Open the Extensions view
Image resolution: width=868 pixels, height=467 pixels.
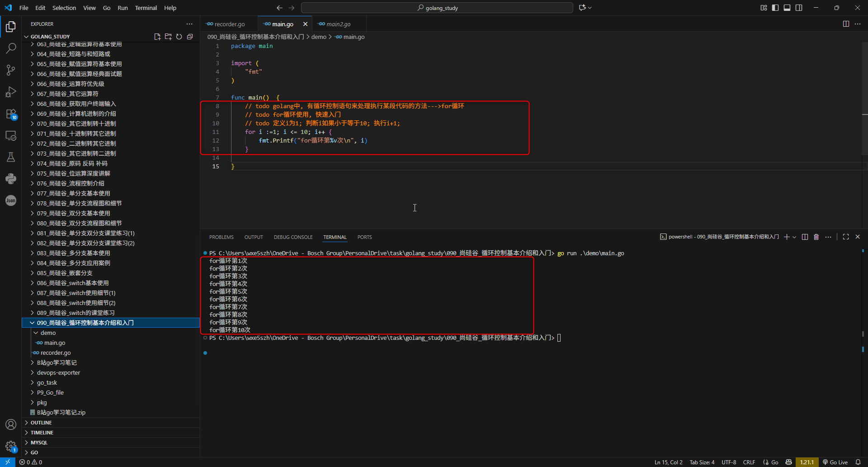pos(11,114)
